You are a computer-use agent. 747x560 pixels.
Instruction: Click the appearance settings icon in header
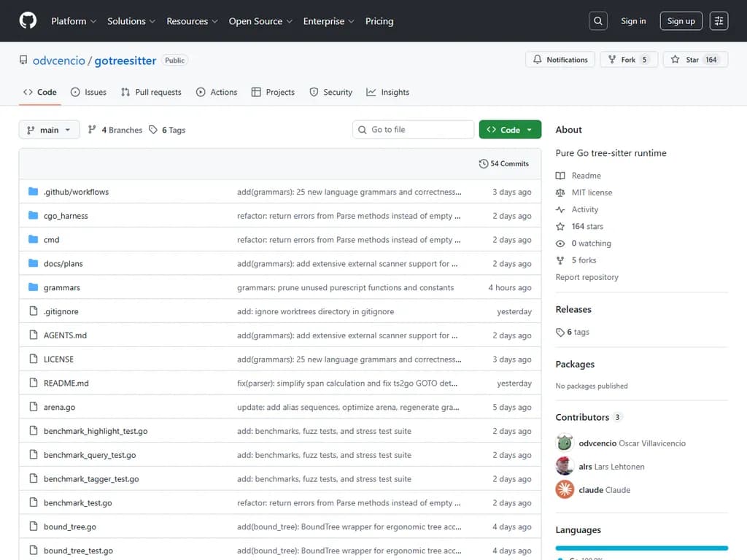pyautogui.click(x=719, y=21)
